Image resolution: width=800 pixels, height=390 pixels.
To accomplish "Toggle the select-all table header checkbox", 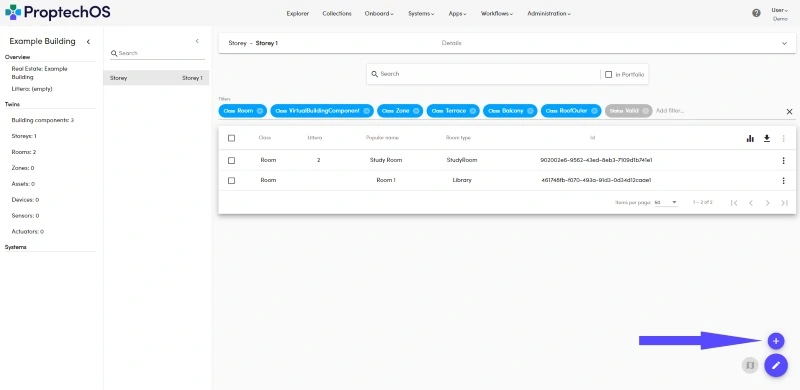I will point(232,138).
